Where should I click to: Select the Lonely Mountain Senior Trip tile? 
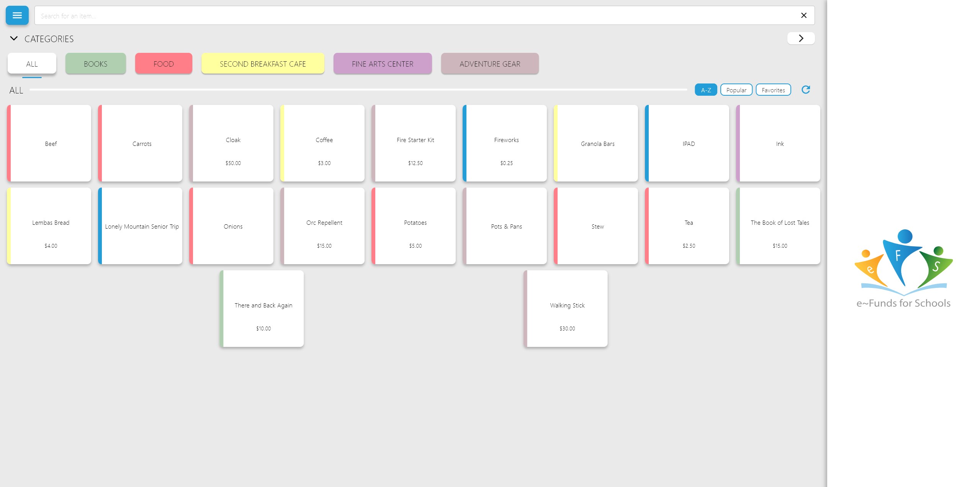[x=142, y=226]
